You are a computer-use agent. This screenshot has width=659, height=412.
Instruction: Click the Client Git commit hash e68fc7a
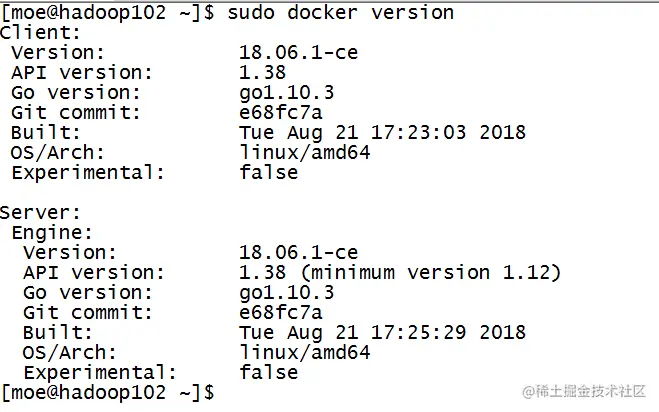coord(280,112)
